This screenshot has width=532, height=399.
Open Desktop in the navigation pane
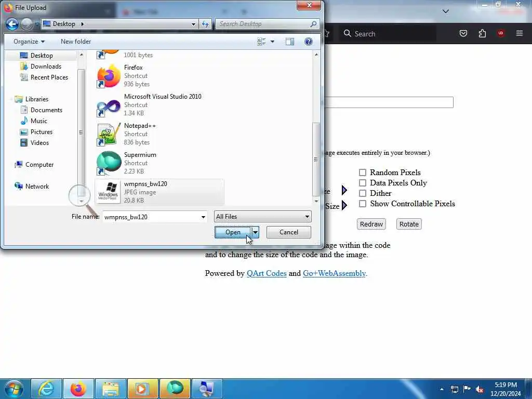[42, 55]
